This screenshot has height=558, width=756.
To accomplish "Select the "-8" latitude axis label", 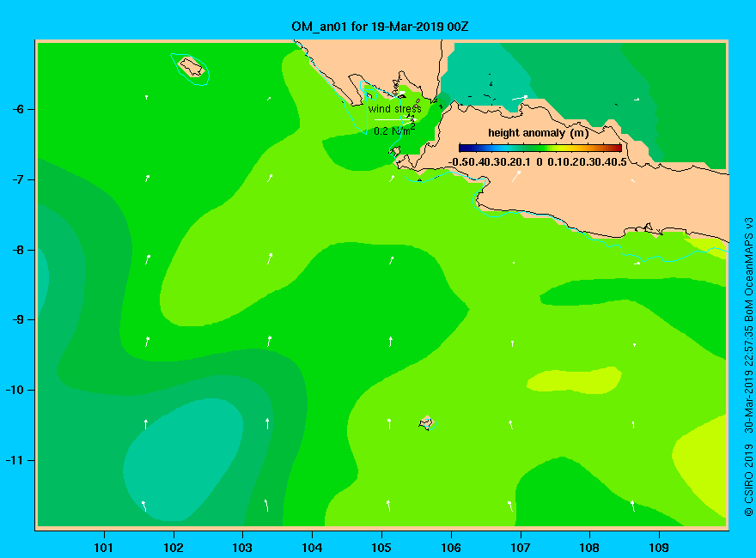I will 18,250.
